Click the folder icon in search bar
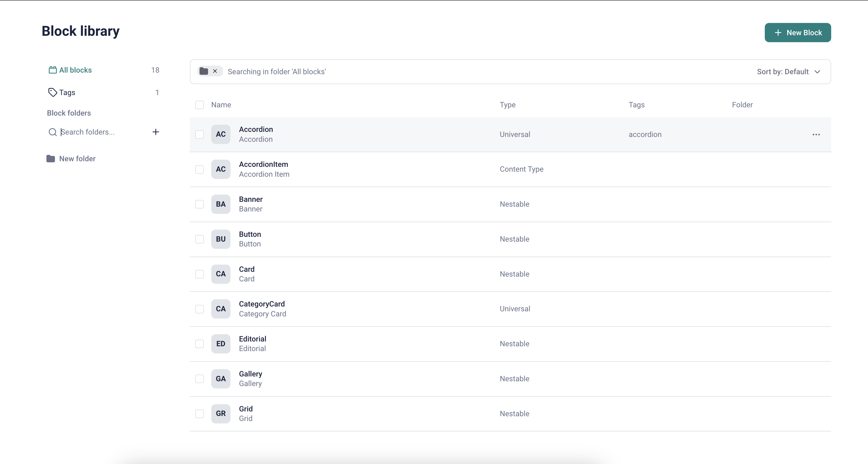The width and height of the screenshot is (868, 464). pos(204,71)
